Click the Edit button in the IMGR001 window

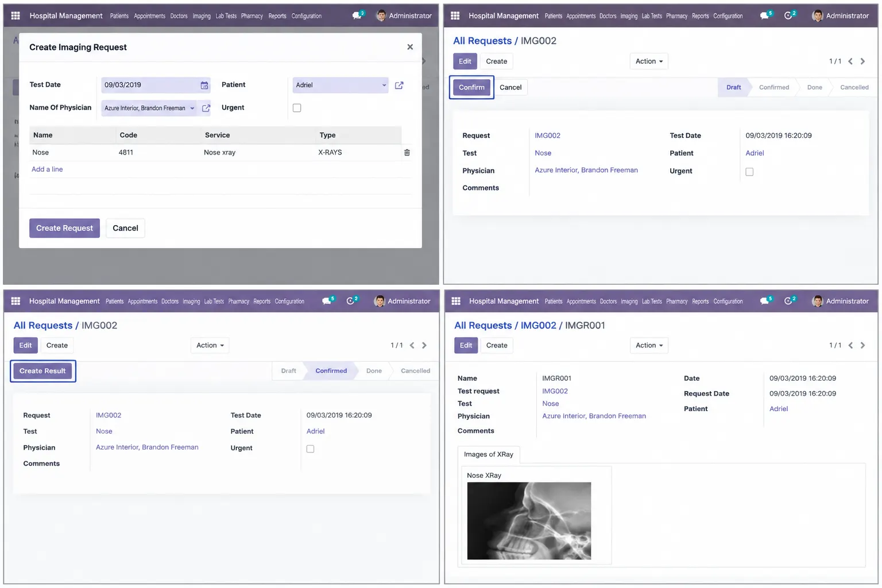point(466,346)
